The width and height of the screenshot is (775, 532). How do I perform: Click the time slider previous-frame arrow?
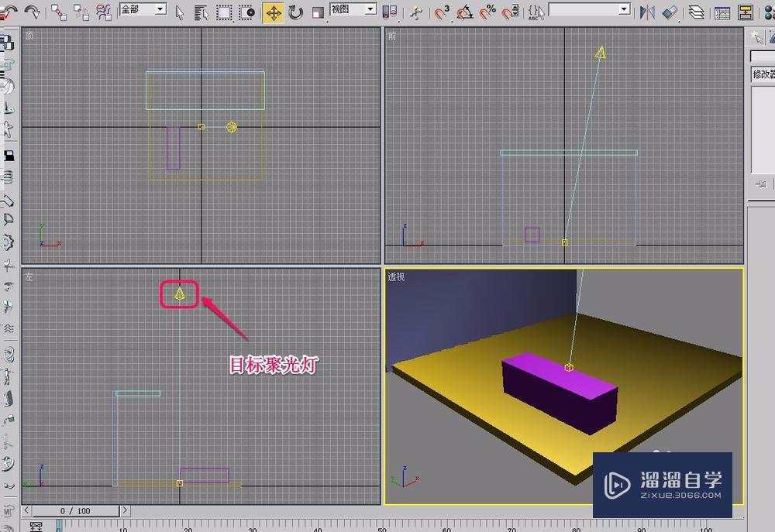pos(26,510)
